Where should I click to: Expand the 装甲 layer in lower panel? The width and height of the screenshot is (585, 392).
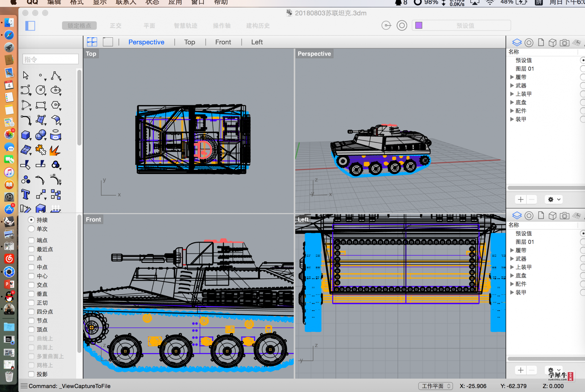point(512,292)
